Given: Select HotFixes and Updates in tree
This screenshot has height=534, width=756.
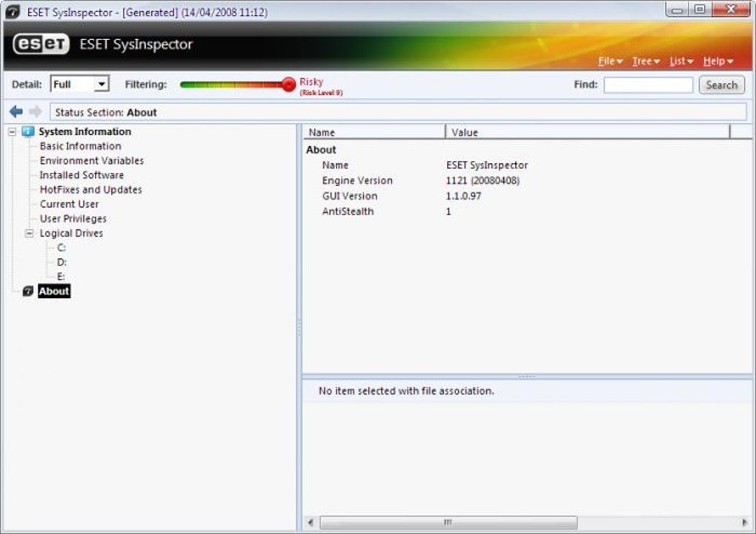Looking at the screenshot, I should 90,189.
